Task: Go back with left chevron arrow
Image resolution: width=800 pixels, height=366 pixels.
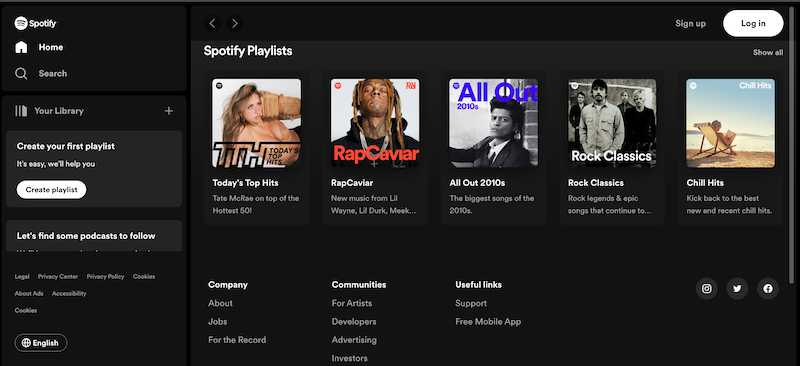Action: 212,23
